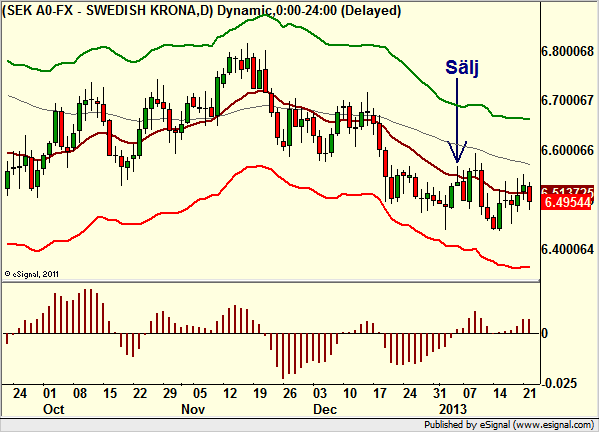Click the 2013 year label

pyautogui.click(x=453, y=409)
